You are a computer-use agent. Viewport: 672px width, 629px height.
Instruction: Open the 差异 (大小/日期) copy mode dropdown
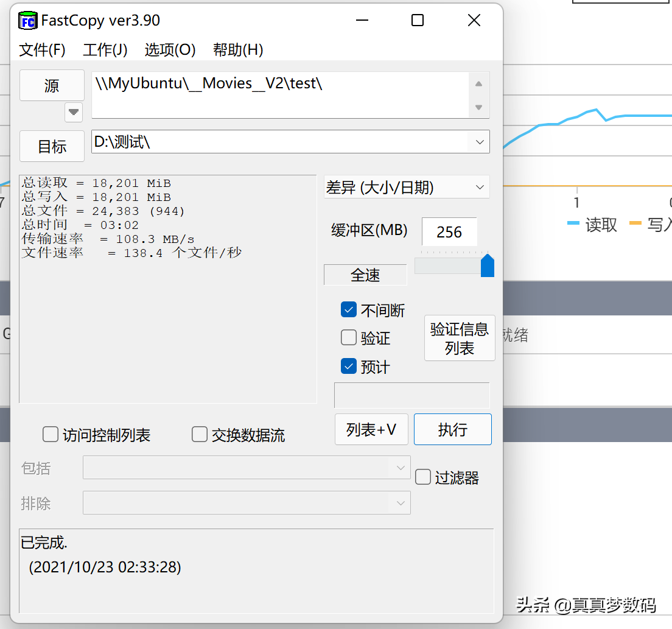click(407, 188)
